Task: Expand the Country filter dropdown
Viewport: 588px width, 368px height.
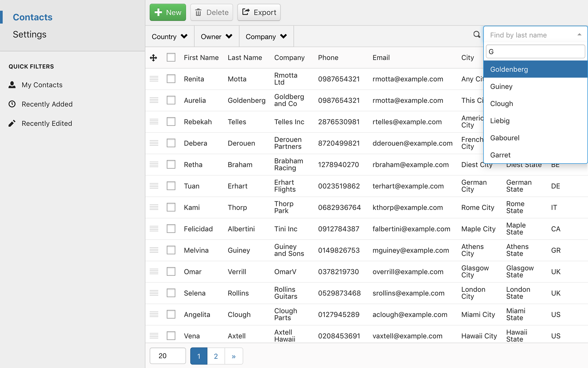Action: tap(169, 36)
